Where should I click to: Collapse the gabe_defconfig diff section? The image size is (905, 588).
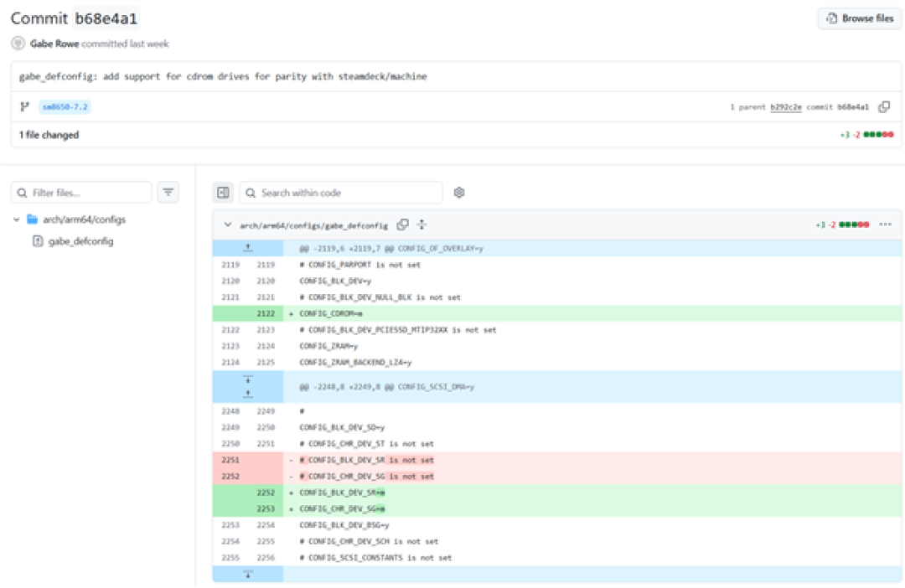(228, 225)
